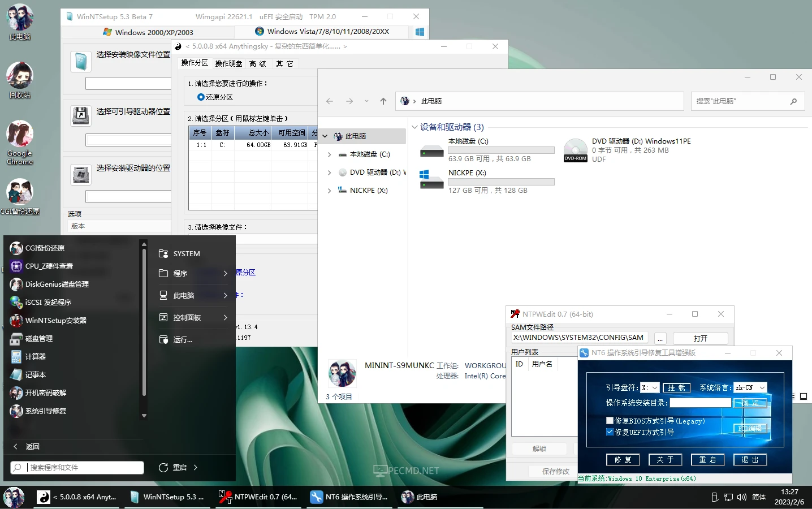The height and width of the screenshot is (509, 812).
Task: Switch to 高级 tab
Action: [x=257, y=63]
